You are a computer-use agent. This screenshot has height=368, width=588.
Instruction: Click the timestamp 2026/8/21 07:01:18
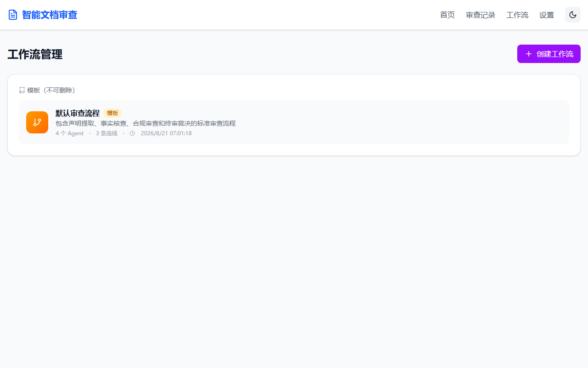click(166, 133)
